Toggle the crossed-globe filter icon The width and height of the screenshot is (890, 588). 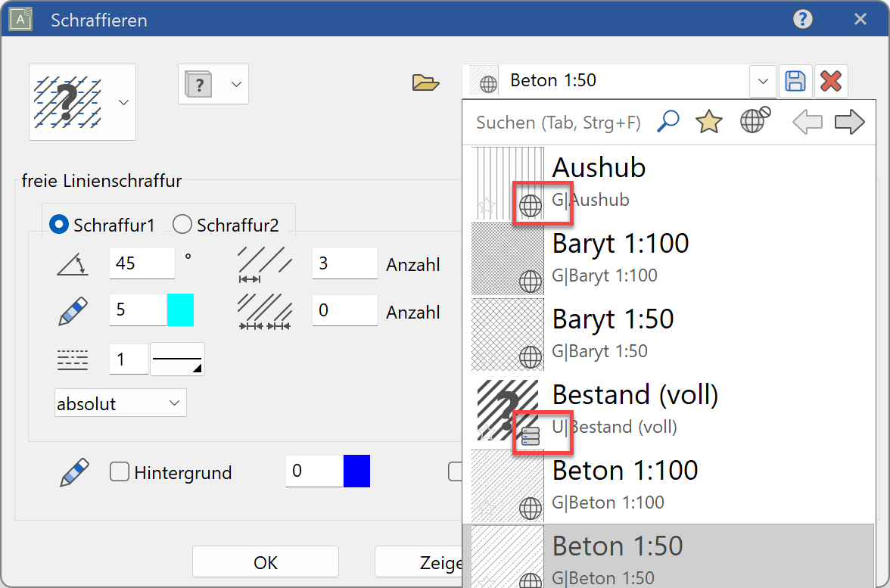[x=754, y=121]
